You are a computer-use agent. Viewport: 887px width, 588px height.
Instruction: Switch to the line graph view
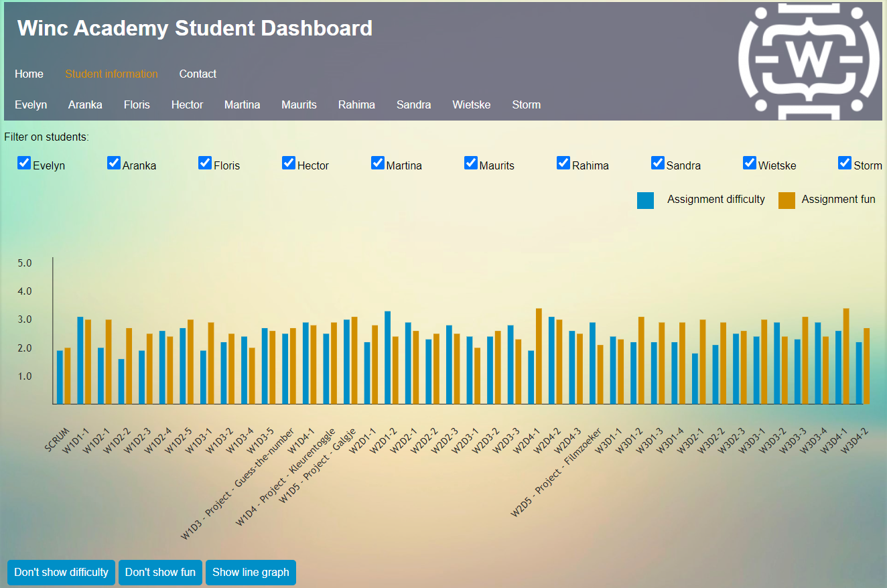tap(251, 572)
